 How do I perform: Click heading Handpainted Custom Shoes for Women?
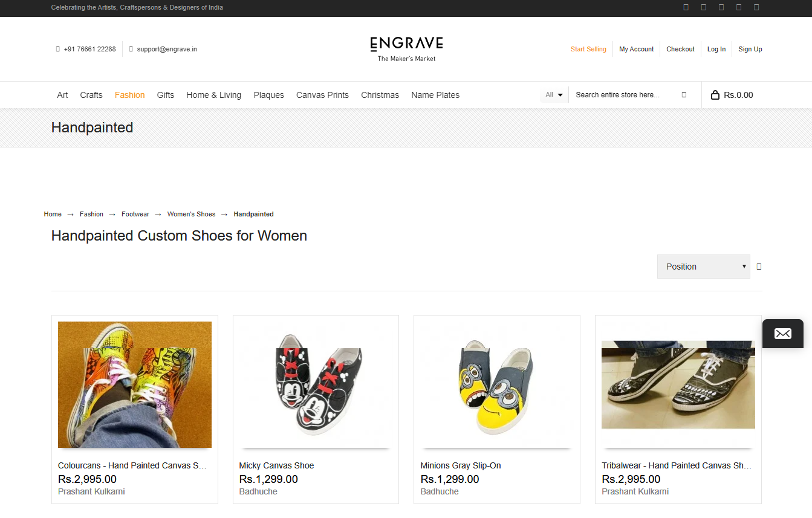[x=179, y=236]
